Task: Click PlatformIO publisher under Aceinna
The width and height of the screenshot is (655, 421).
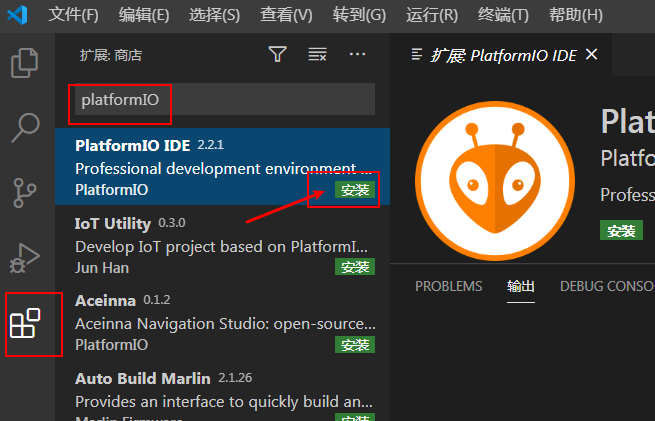Action: pyautogui.click(x=112, y=345)
